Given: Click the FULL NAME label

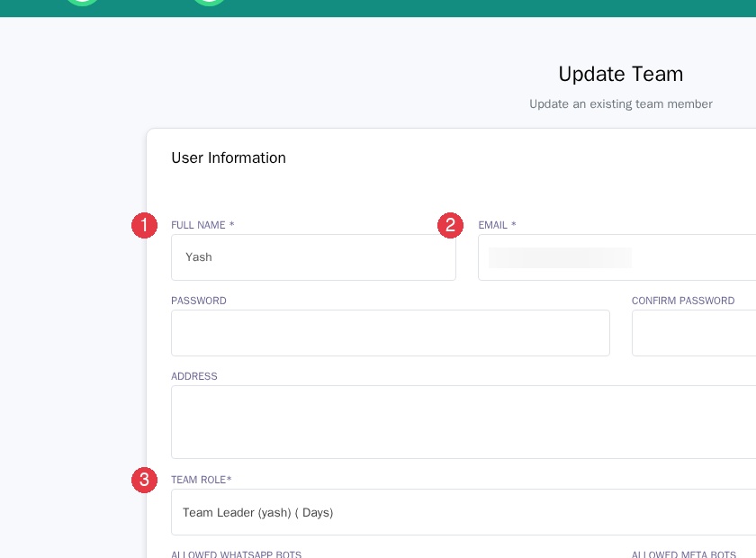Looking at the screenshot, I should [x=202, y=225].
